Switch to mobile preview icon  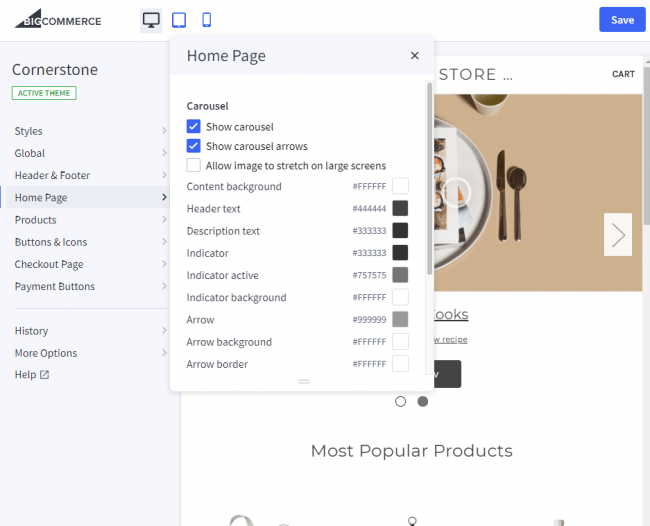pos(207,20)
